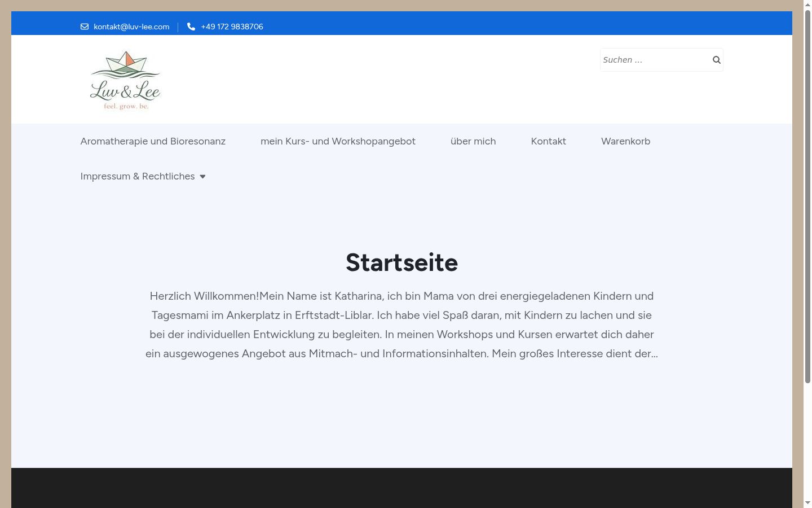
Task: Open kontakt@luv-lee.com email link
Action: click(131, 27)
